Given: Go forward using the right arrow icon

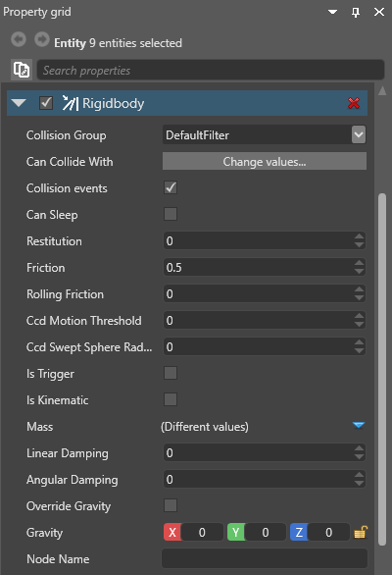Looking at the screenshot, I should [x=42, y=39].
